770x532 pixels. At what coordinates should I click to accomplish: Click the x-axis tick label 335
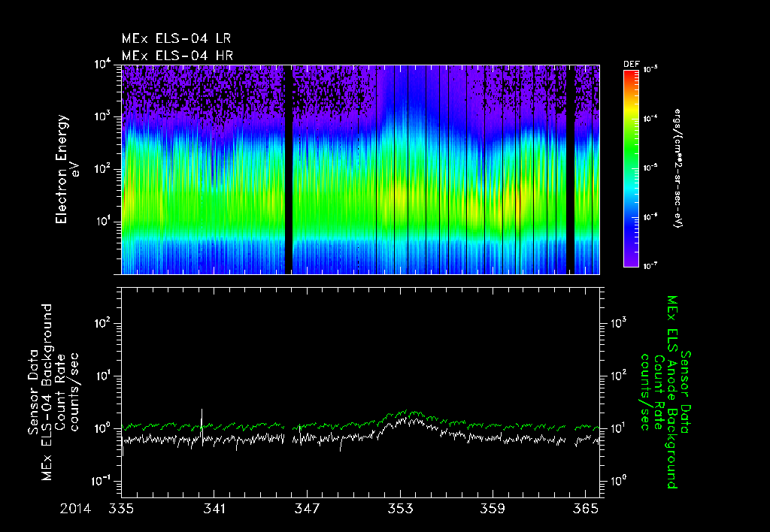[x=121, y=509]
